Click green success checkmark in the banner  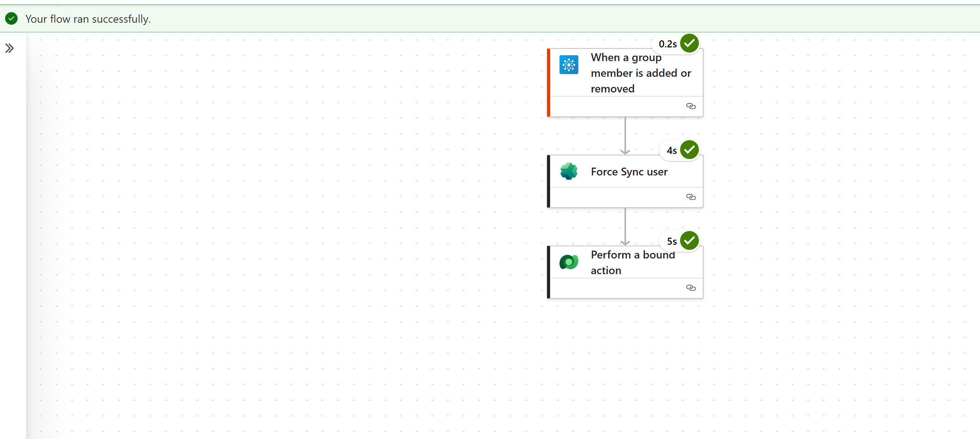coord(12,18)
